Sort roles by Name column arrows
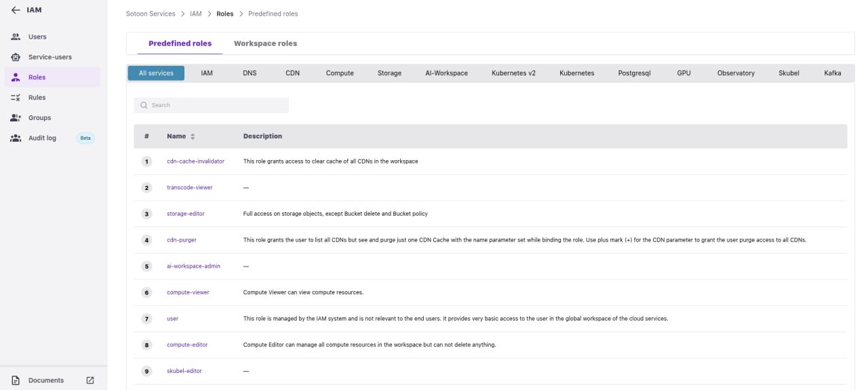Viewport: 868px width, 390px height. 193,136
